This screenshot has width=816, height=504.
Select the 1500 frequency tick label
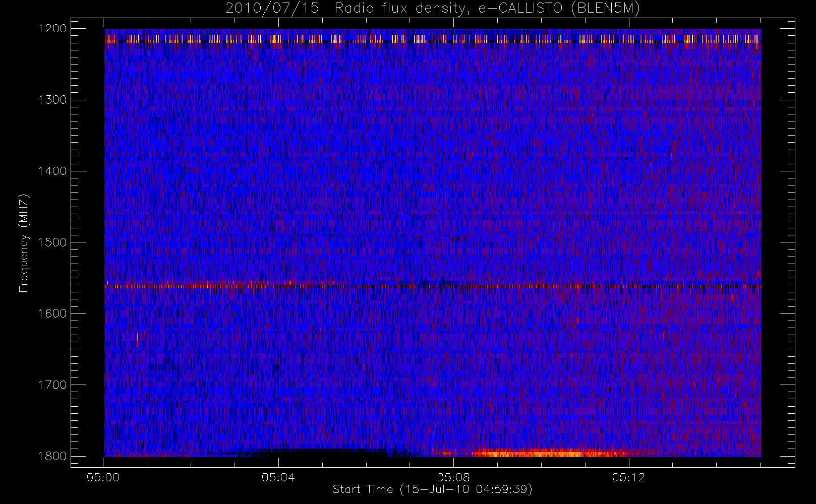52,242
